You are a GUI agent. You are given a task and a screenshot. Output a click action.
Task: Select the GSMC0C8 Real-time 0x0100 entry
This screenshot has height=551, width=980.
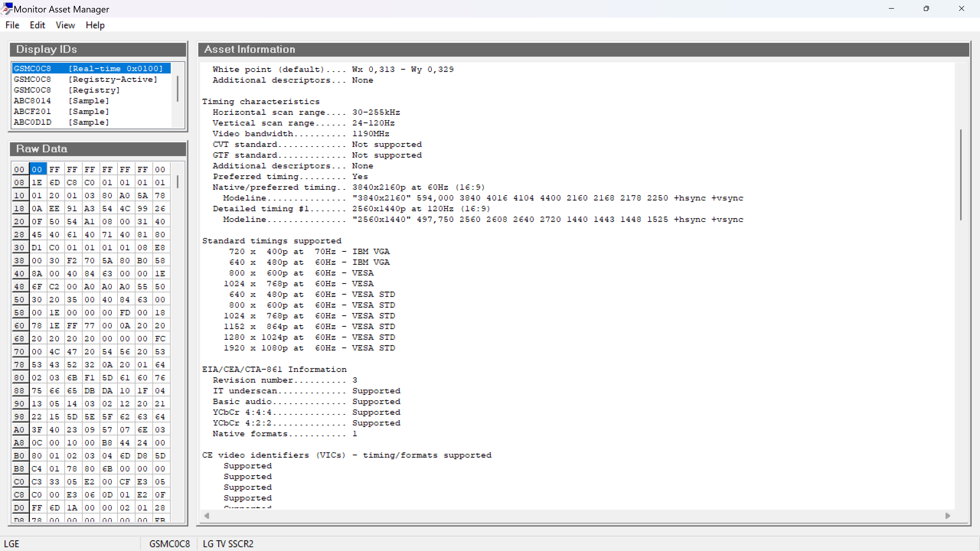pyautogui.click(x=88, y=68)
